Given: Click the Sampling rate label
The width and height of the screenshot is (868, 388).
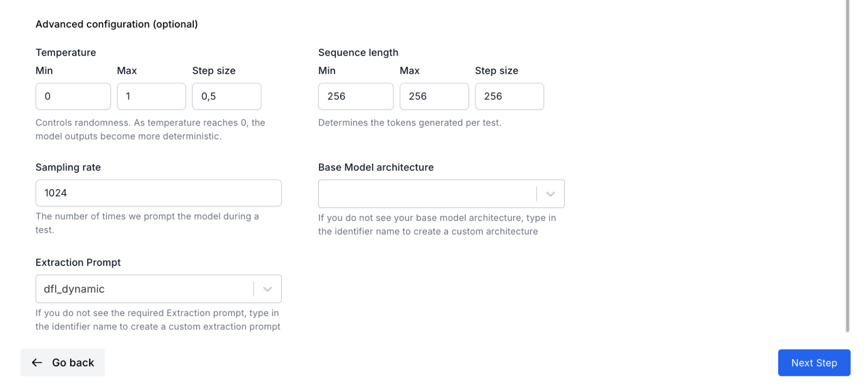Looking at the screenshot, I should pos(68,167).
